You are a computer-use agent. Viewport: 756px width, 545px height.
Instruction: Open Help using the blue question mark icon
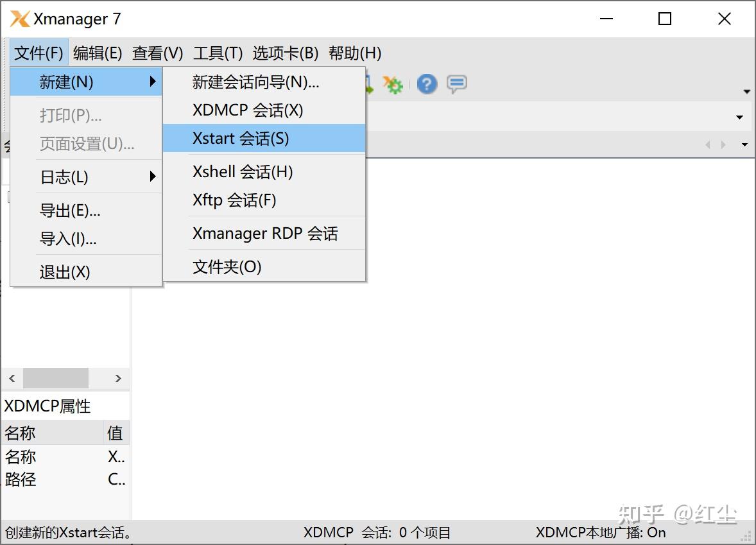tap(426, 84)
